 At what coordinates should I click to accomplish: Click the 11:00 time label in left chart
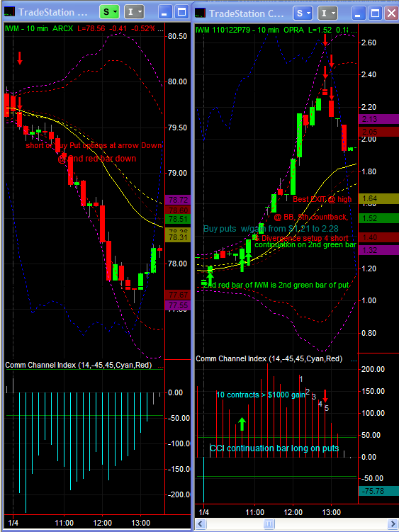coord(64,523)
